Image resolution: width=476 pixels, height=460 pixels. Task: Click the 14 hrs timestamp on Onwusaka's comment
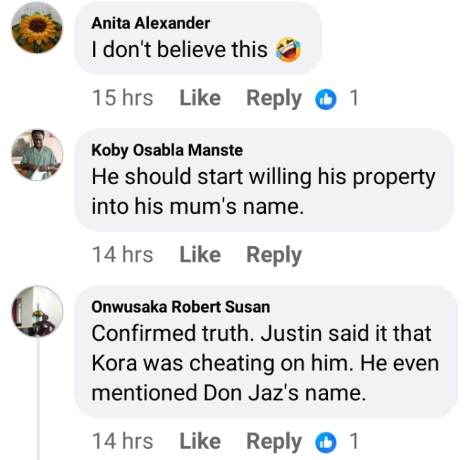click(x=122, y=442)
